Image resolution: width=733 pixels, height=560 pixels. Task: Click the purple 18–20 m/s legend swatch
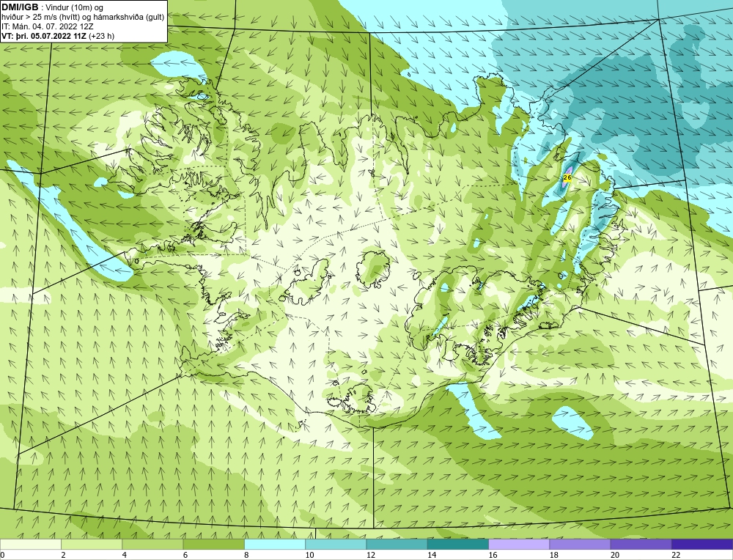pyautogui.click(x=580, y=545)
